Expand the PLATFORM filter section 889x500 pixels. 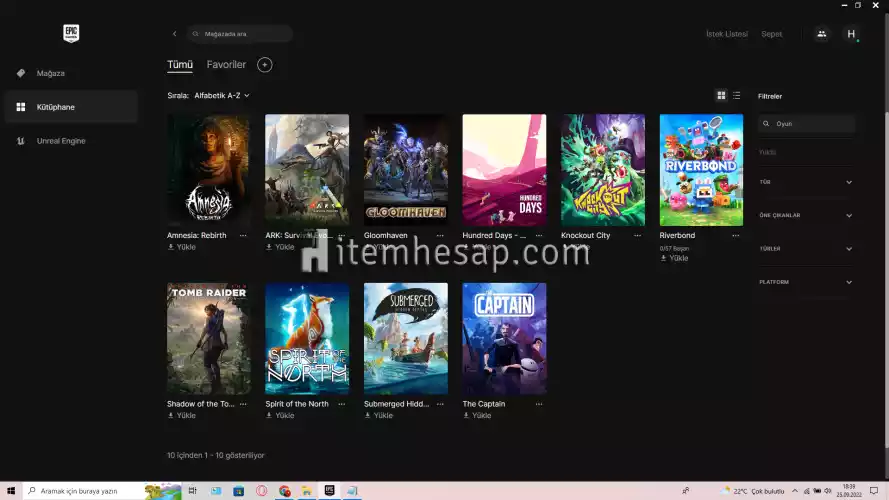tap(848, 282)
